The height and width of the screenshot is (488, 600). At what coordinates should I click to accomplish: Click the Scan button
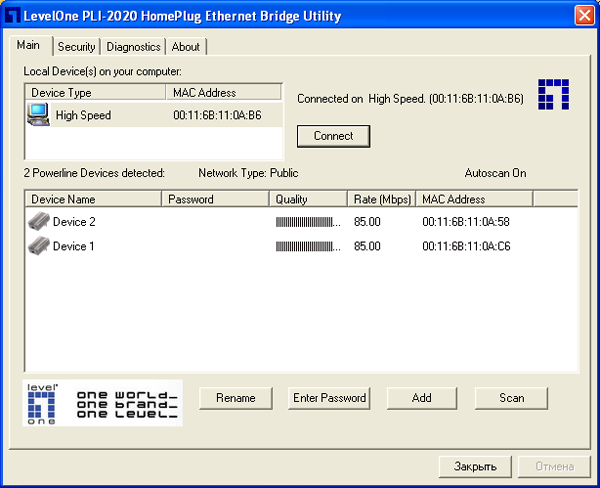511,398
